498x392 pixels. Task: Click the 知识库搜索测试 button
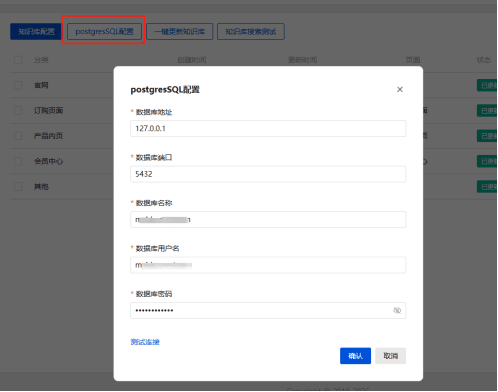point(251,32)
